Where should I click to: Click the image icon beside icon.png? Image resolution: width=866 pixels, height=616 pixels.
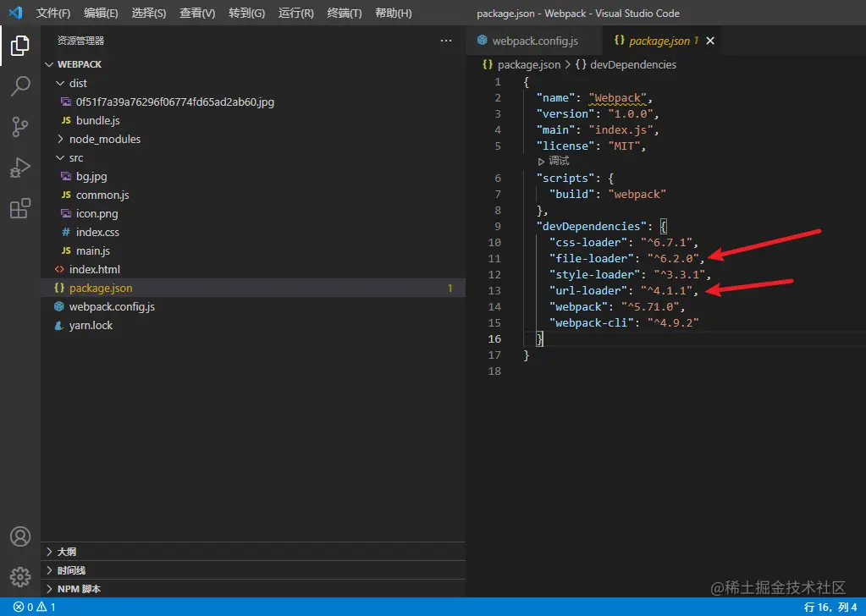(x=66, y=213)
